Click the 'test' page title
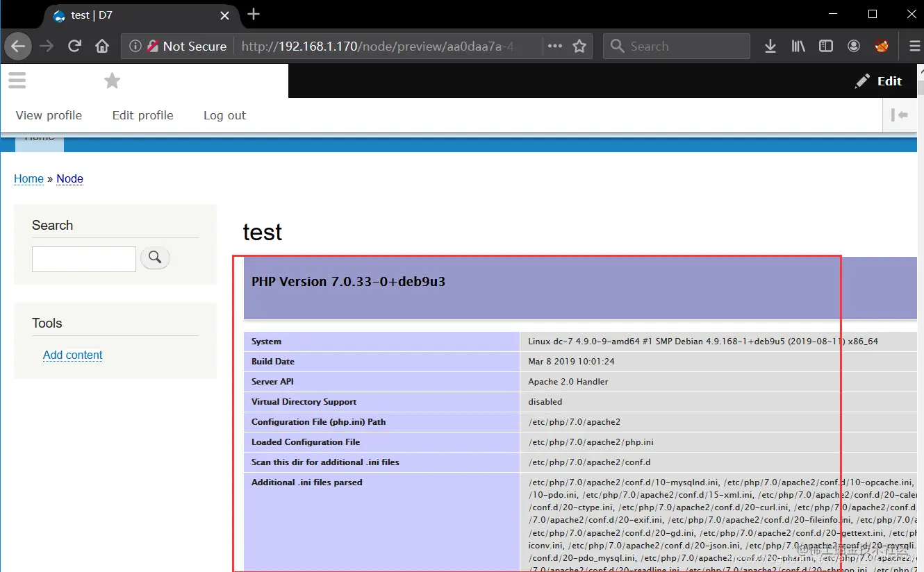924x572 pixels. (x=263, y=232)
